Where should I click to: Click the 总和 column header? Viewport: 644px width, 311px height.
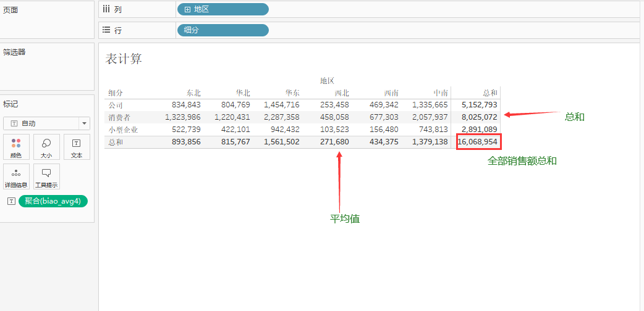[490, 93]
